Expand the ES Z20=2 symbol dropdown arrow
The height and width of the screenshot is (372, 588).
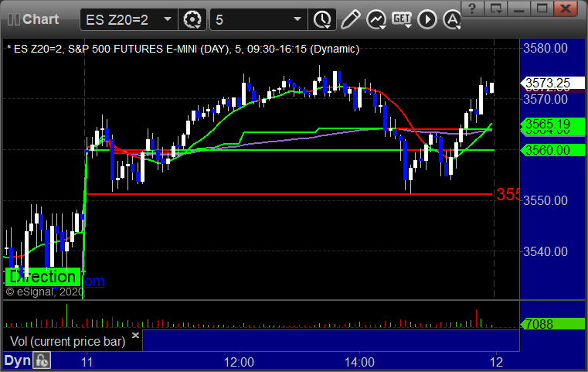pyautogui.click(x=168, y=19)
